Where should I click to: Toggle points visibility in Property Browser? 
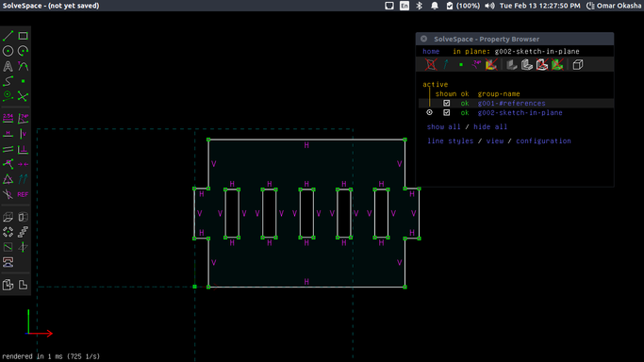point(461,64)
